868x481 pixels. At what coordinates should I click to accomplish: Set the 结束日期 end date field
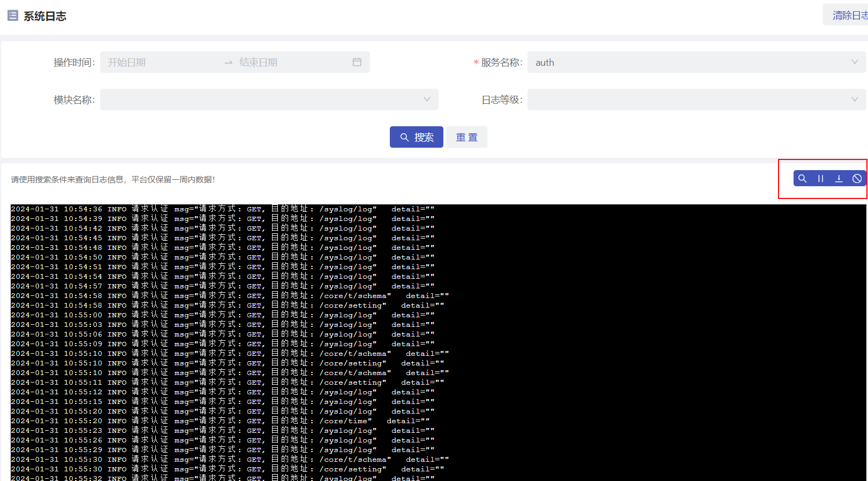point(292,62)
